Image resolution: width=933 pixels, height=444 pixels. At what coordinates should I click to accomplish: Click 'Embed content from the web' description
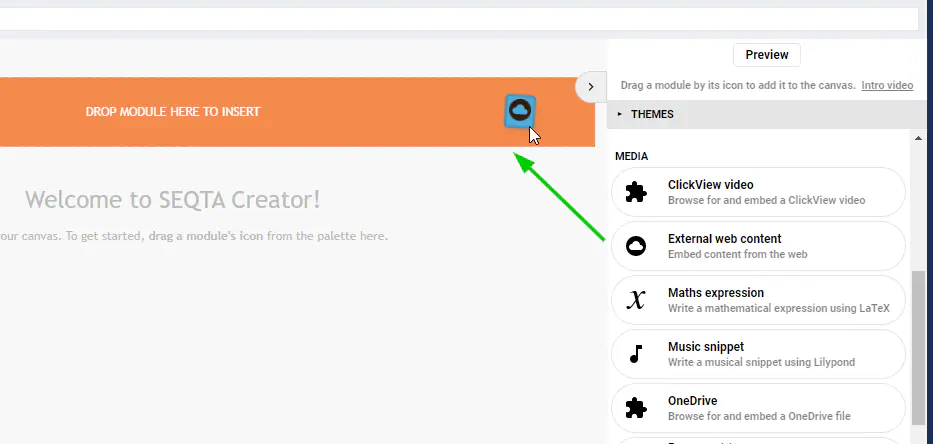pyautogui.click(x=737, y=255)
